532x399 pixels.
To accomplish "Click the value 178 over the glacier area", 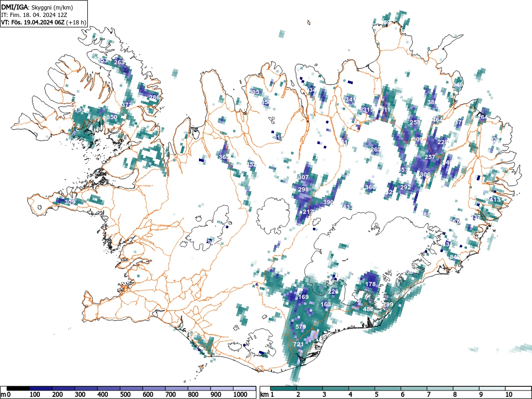I will tap(370, 284).
